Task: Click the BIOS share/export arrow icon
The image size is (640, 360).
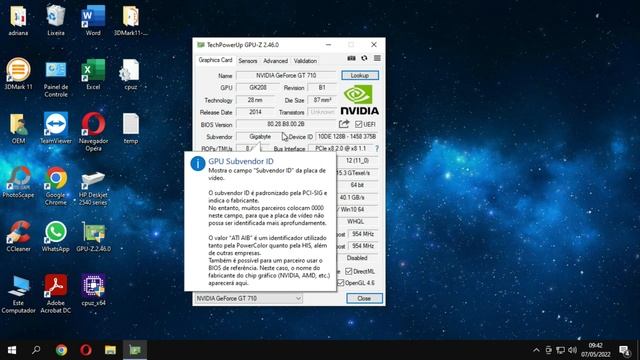Action: click(344, 124)
